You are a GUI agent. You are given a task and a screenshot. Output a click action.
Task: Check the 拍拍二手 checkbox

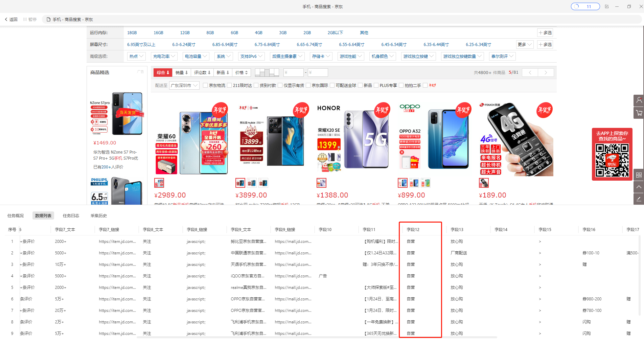coord(401,86)
